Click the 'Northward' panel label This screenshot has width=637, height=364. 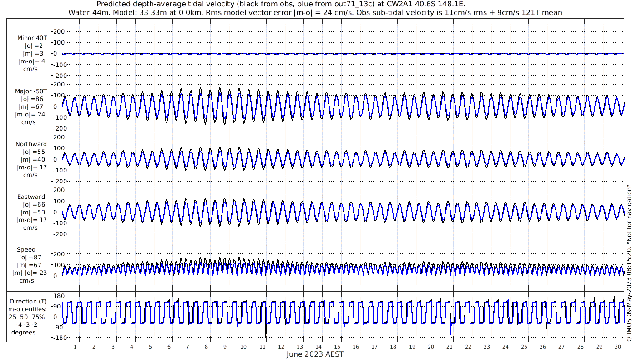pos(31,144)
